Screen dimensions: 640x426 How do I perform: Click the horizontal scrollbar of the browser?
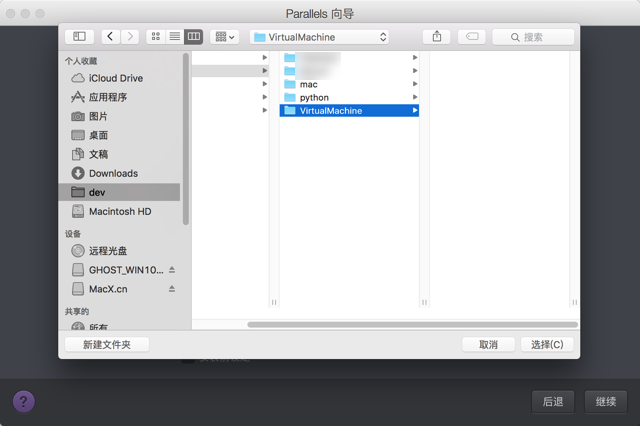click(412, 325)
